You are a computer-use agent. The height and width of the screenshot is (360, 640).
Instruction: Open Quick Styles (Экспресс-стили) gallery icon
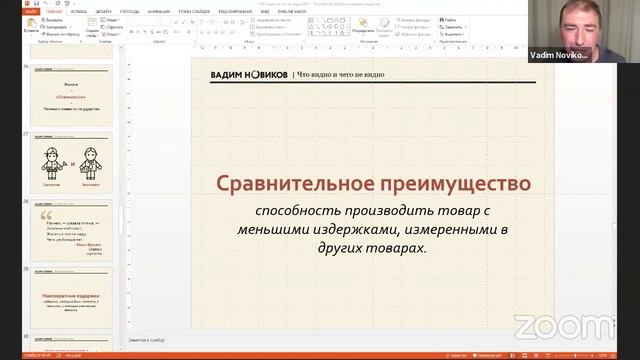[x=384, y=23]
